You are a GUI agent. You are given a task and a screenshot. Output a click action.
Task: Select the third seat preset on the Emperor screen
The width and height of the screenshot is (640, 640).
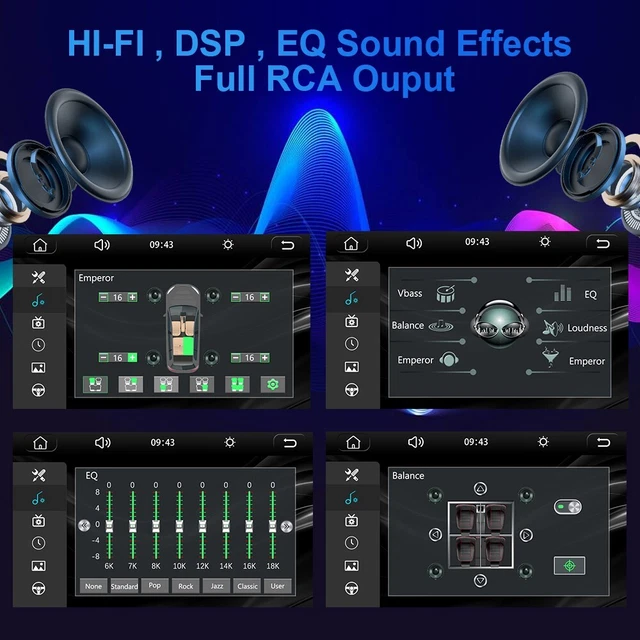[x=166, y=384]
